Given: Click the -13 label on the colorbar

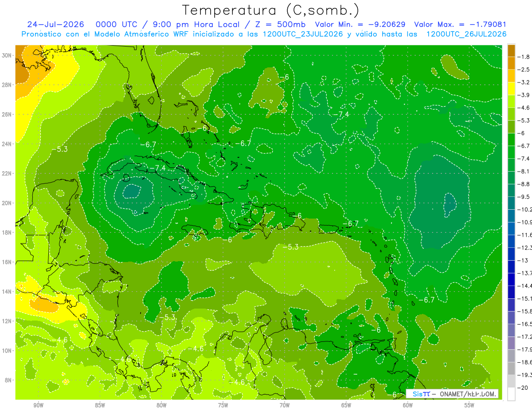Looking at the screenshot, I should 522,261.
